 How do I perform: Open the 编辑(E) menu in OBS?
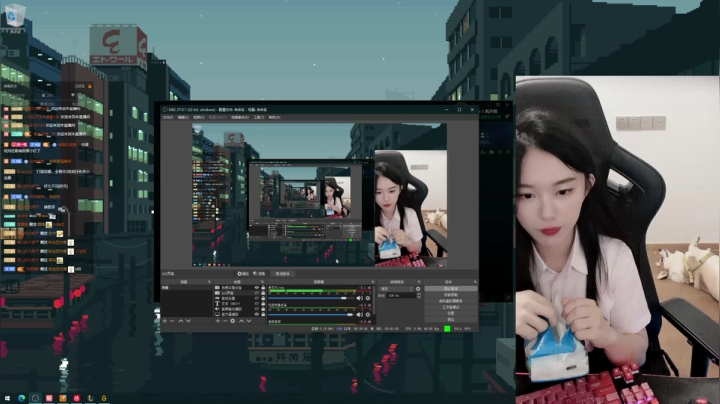point(183,117)
